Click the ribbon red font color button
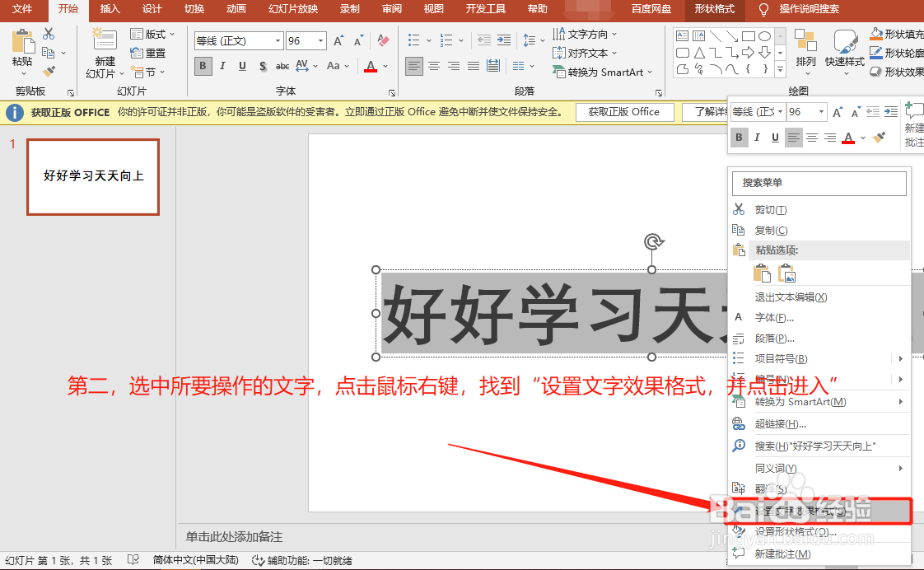The width and height of the screenshot is (924, 570). 370,66
